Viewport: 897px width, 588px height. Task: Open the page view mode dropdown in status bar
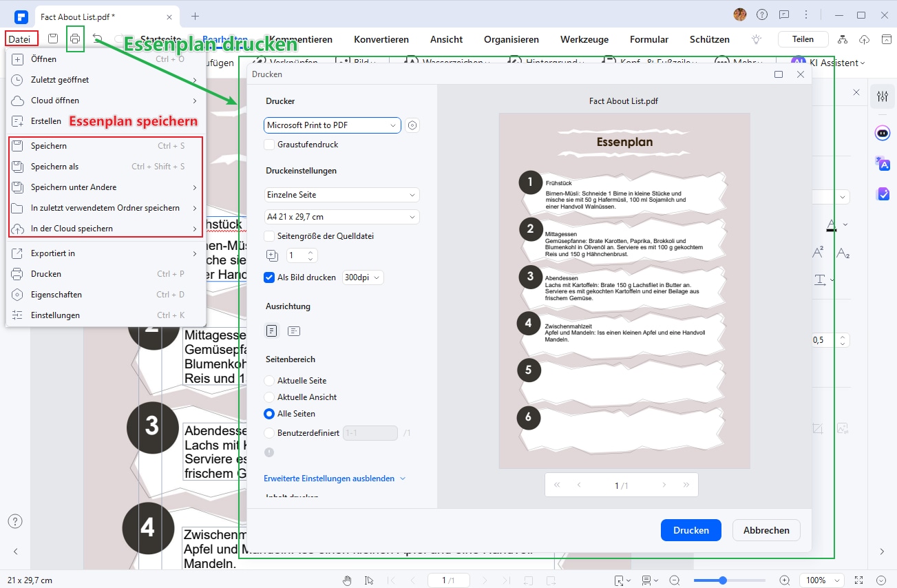coord(650,580)
